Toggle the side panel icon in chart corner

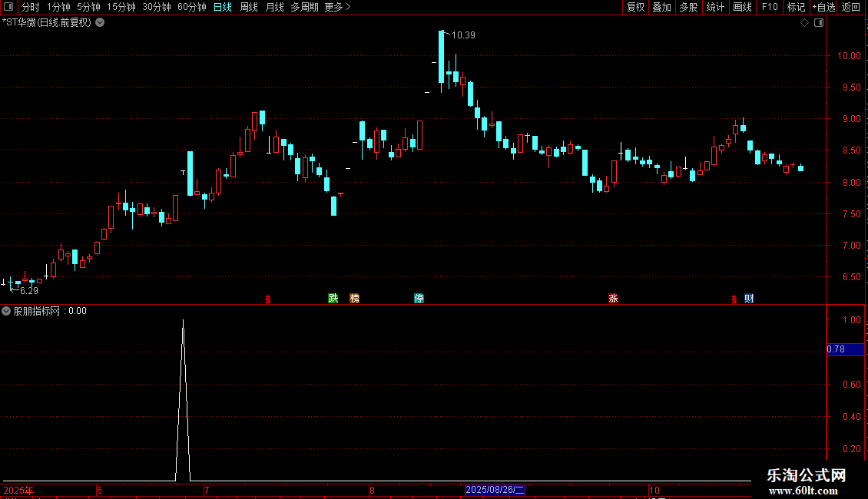coord(819,23)
